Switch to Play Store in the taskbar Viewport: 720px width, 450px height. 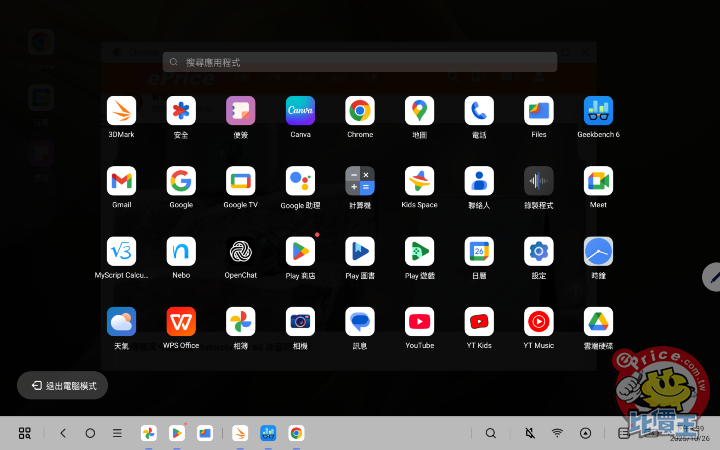pos(177,433)
